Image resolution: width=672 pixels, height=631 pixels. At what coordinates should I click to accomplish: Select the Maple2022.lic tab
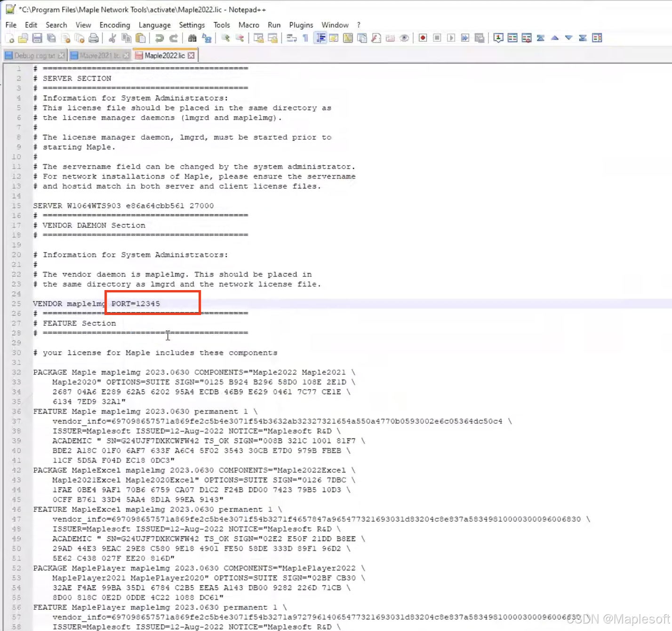click(165, 56)
